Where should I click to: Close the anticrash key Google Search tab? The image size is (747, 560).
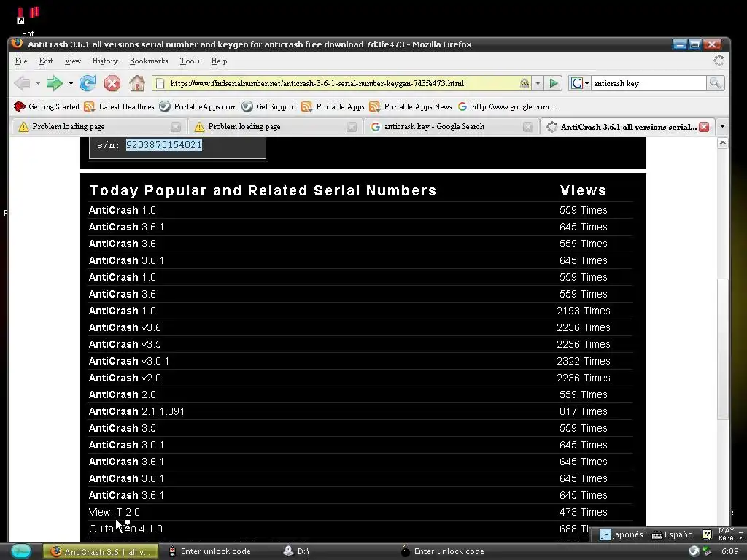(x=528, y=127)
